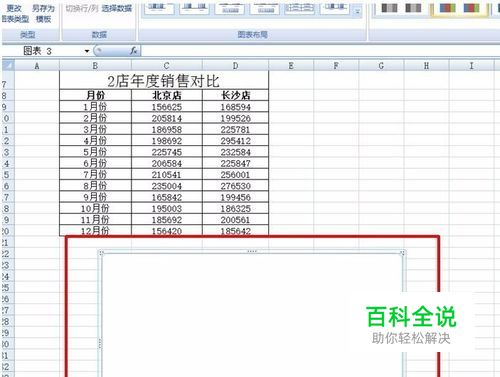500x377 pixels.
Task: Click the cell with value 235004
Action: pos(167,186)
